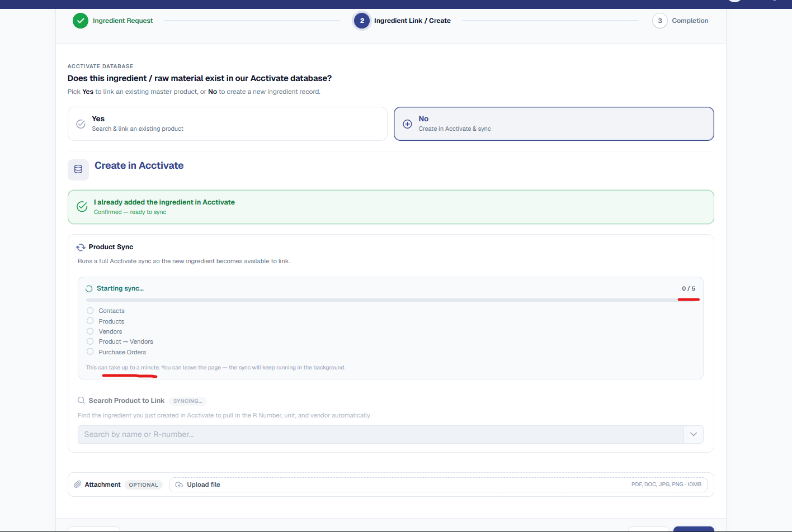Click Upload file to attach a document
Image resolution: width=792 pixels, height=532 pixels.
(x=439, y=484)
